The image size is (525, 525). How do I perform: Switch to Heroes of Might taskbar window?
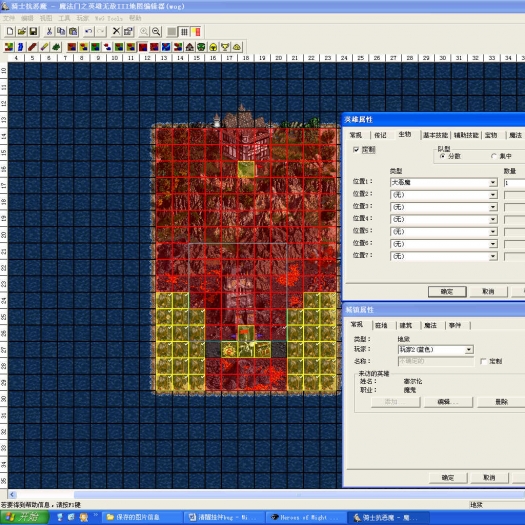click(306, 518)
